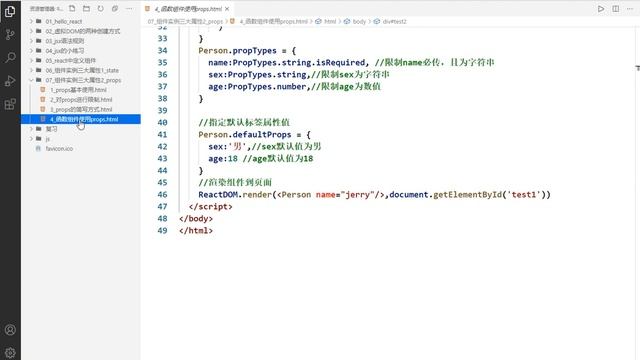Click the closing </script> tag
The width and height of the screenshot is (640, 360).
211,207
